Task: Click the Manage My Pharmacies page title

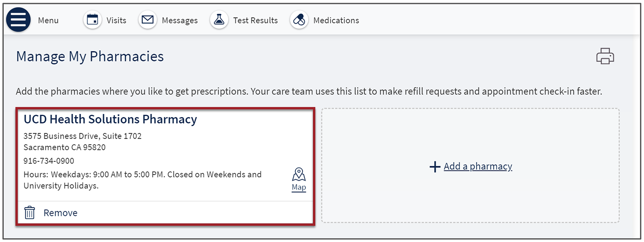Action: pyautogui.click(x=90, y=56)
